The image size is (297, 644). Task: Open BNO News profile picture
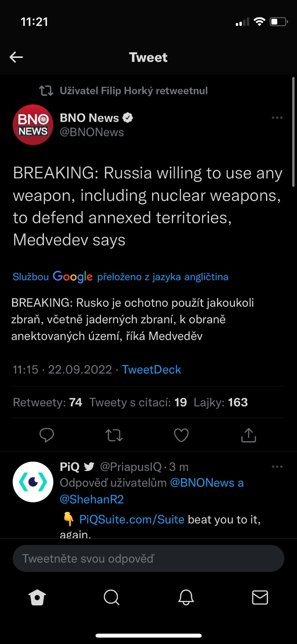[x=33, y=125]
